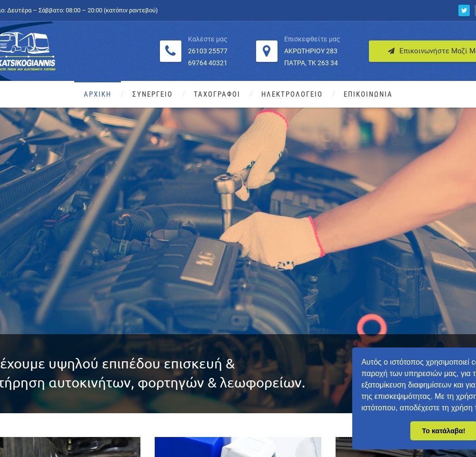Click the mobile number 69764 40321
Viewport: 476px width, 457px height.
208,63
